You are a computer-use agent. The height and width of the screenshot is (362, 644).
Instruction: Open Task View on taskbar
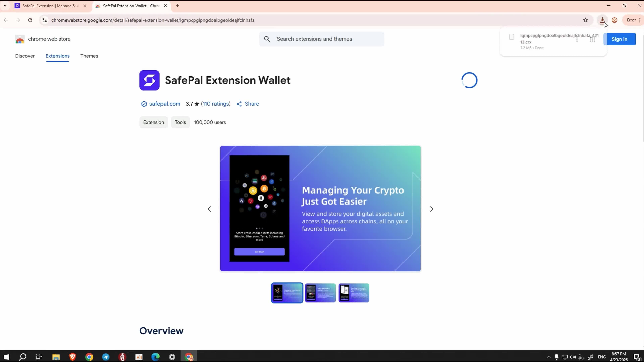click(x=39, y=357)
